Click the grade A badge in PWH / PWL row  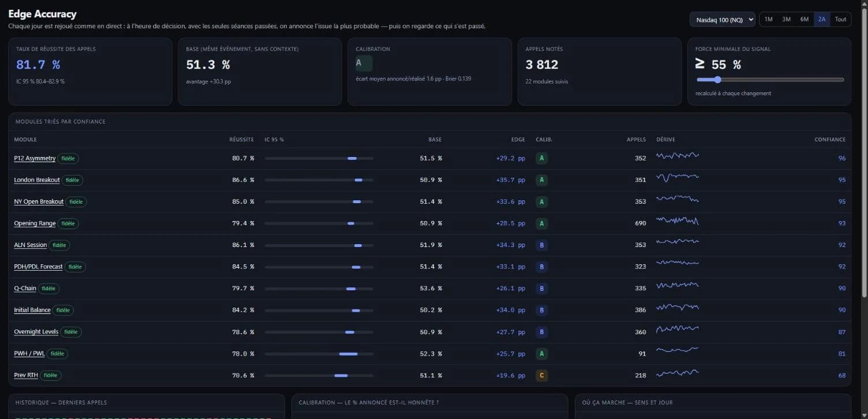tap(541, 353)
